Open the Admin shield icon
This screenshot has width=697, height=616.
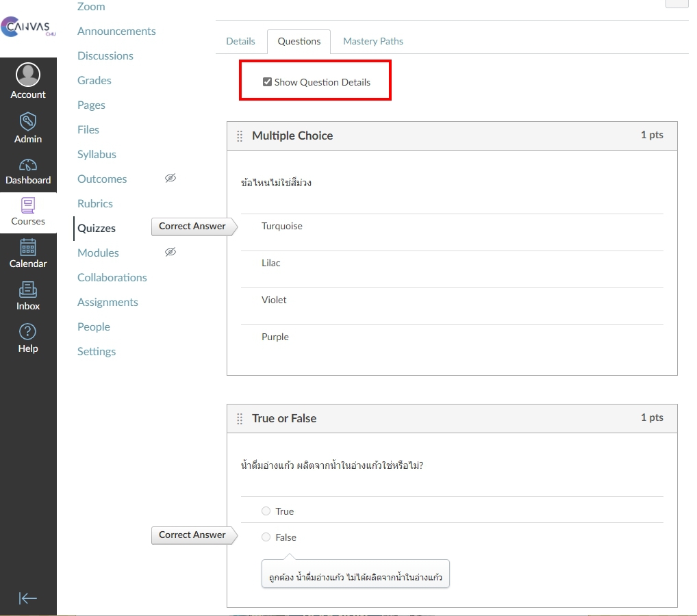coord(28,122)
